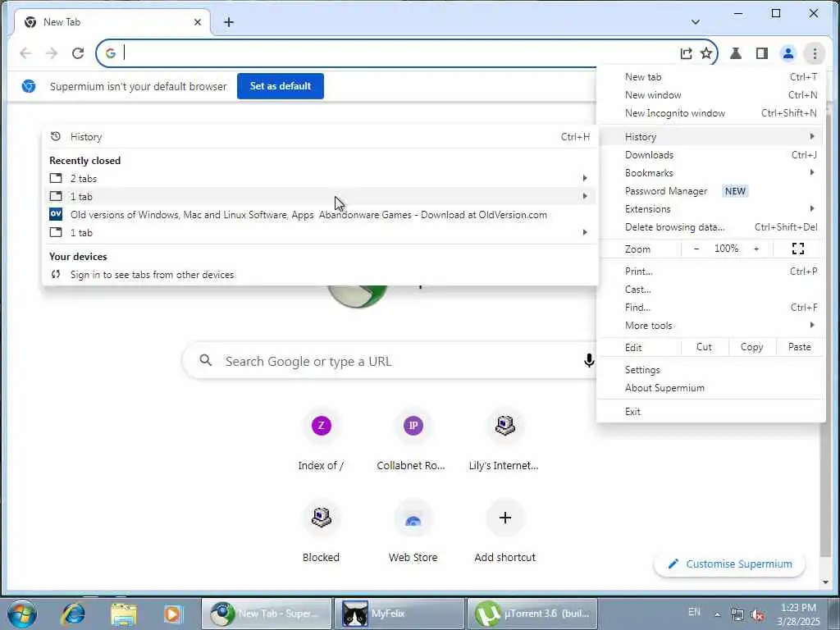Expand the recently closed 2 tabs entry
Image resolution: width=840 pixels, height=630 pixels.
point(320,178)
